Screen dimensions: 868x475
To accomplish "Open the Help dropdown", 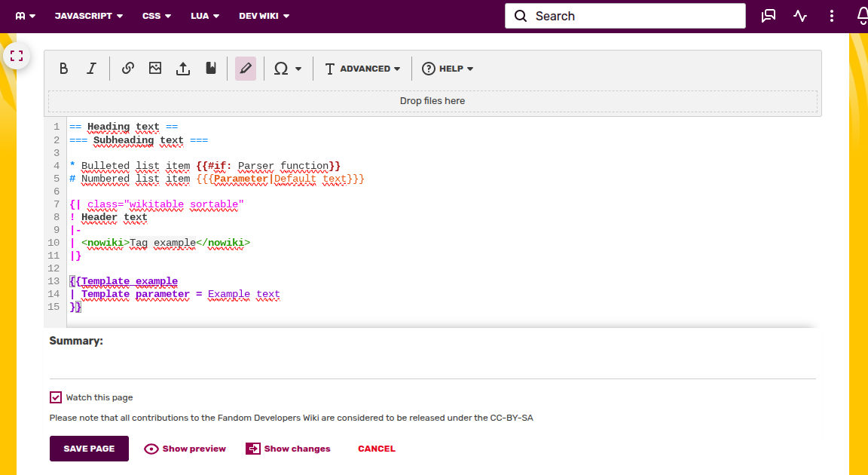I will point(448,68).
